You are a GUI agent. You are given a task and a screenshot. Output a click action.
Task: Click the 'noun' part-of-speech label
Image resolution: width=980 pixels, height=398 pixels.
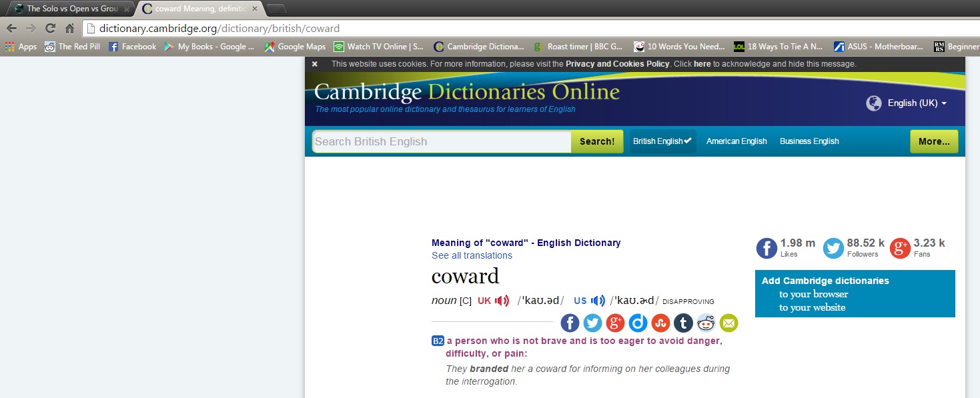pyautogui.click(x=444, y=301)
